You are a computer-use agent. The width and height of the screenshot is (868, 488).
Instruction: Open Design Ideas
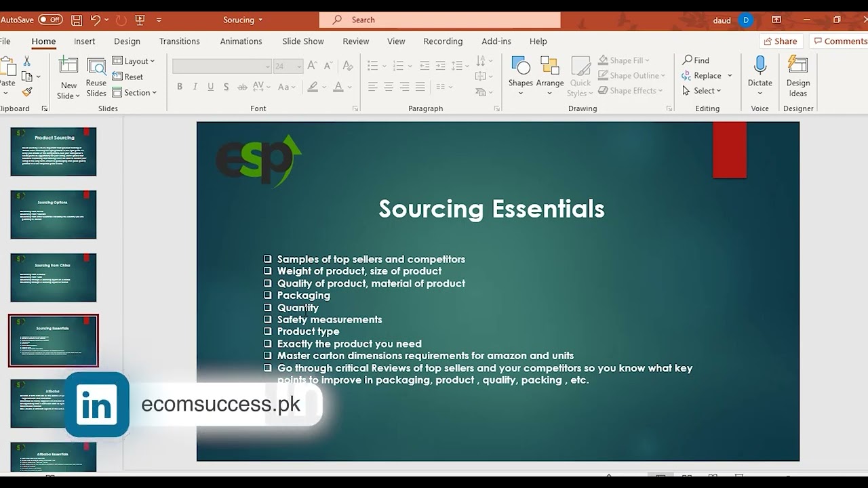tap(798, 76)
